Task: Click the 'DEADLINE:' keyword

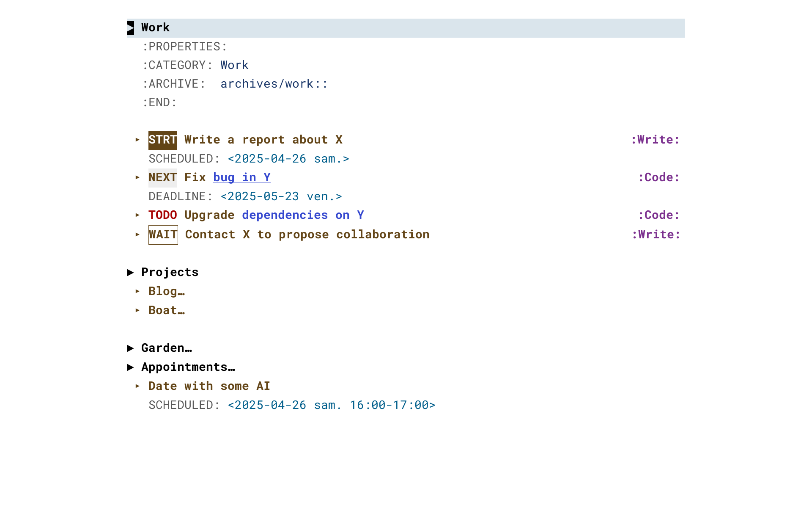Action: [181, 197]
